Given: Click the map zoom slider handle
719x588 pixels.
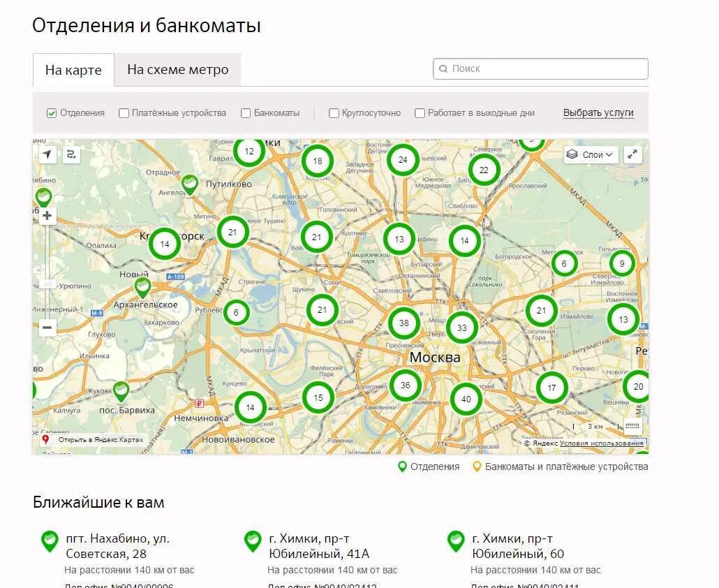Looking at the screenshot, I should coord(47,285).
